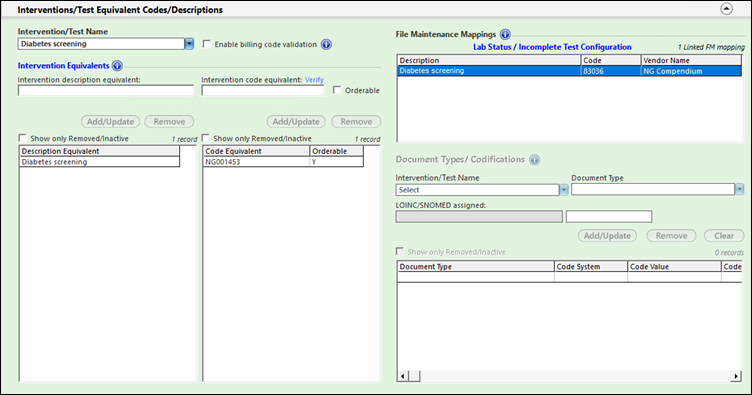The width and height of the screenshot is (752, 395).
Task: Click Add/Update under Document Types
Action: pos(607,236)
